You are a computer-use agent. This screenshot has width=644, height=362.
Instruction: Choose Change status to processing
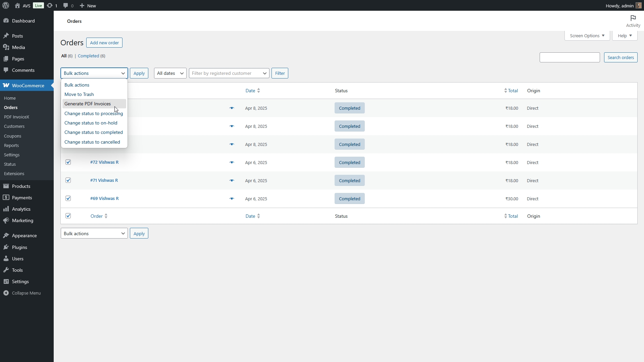click(x=94, y=113)
